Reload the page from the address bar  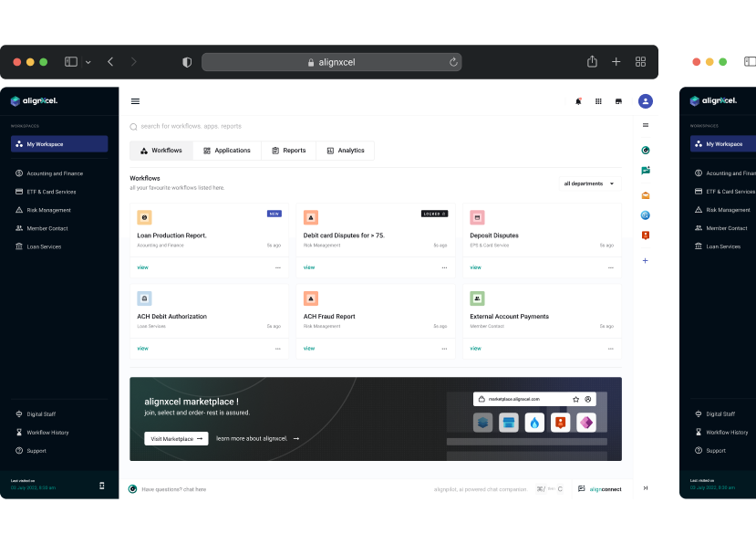453,62
